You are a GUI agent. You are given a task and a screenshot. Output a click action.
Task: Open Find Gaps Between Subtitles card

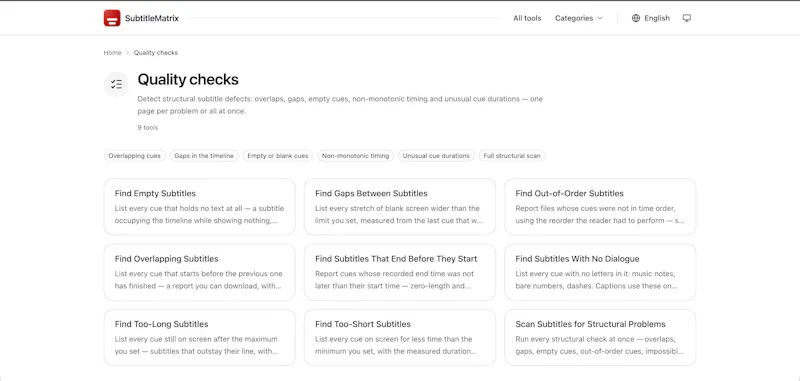click(400, 207)
